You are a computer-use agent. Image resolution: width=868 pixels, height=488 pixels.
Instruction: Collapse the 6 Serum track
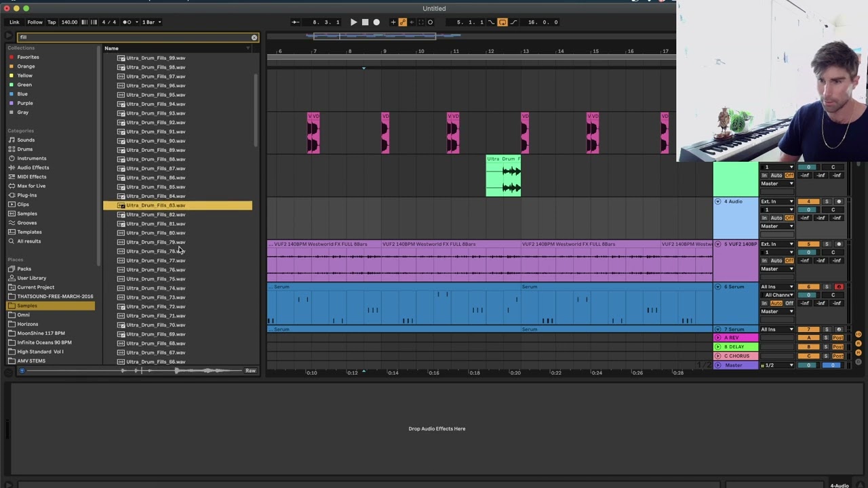[717, 287]
